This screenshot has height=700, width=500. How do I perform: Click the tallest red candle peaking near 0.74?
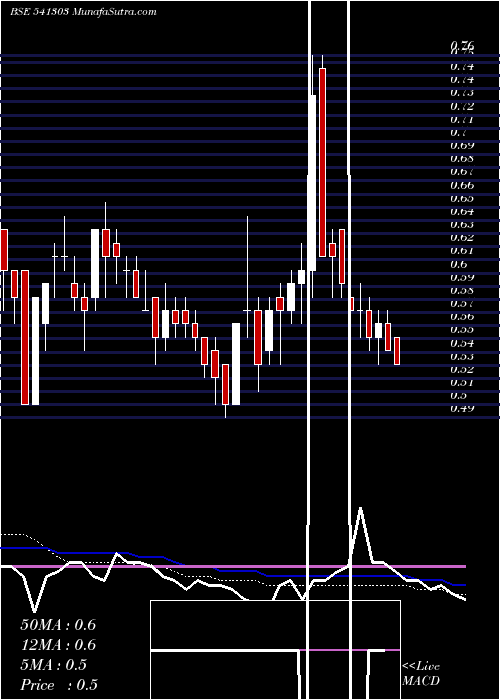tap(322, 162)
